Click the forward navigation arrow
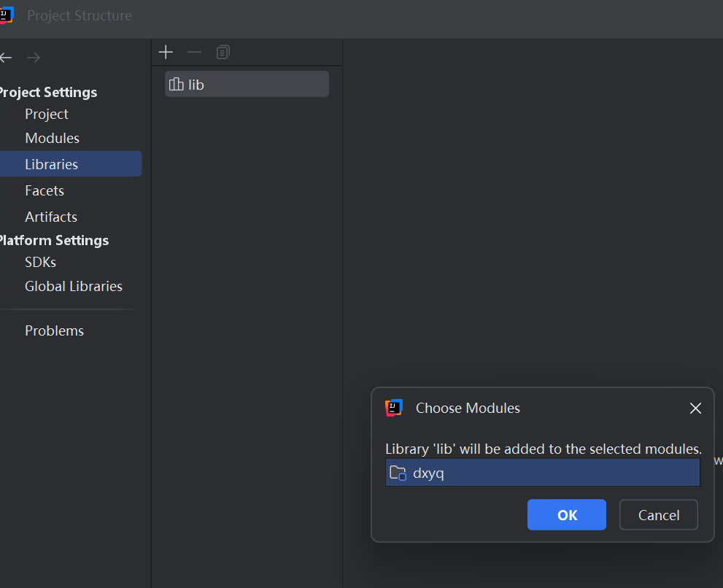The image size is (723, 588). click(x=33, y=58)
